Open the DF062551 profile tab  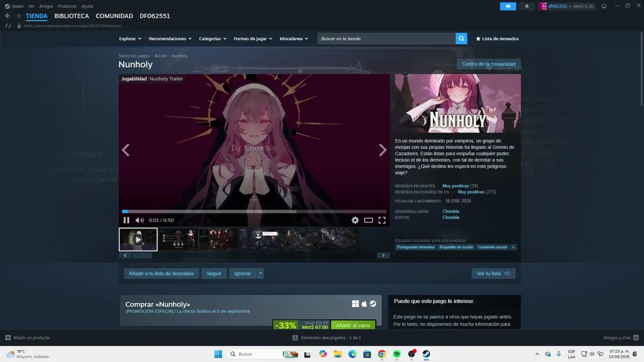155,16
